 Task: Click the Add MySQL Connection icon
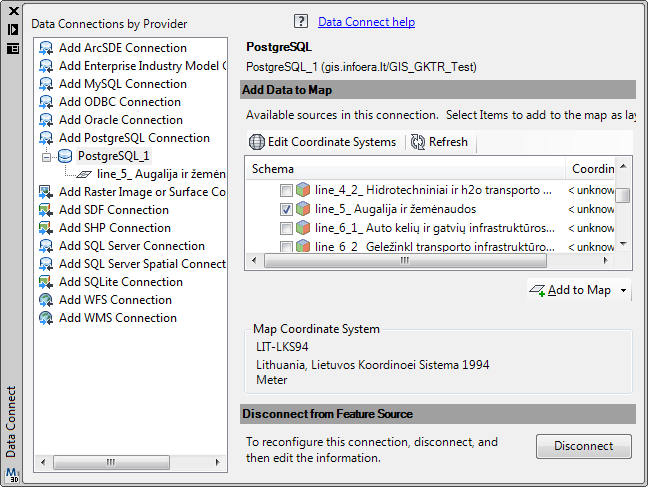(x=46, y=84)
